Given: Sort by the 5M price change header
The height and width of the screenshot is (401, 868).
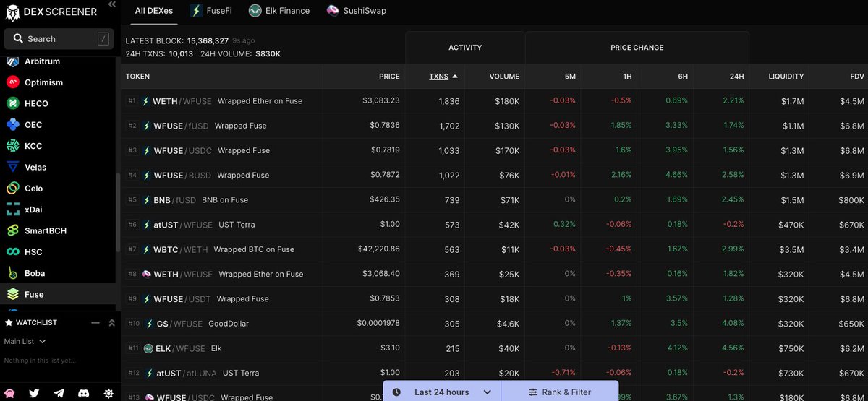Looking at the screenshot, I should click(x=570, y=76).
